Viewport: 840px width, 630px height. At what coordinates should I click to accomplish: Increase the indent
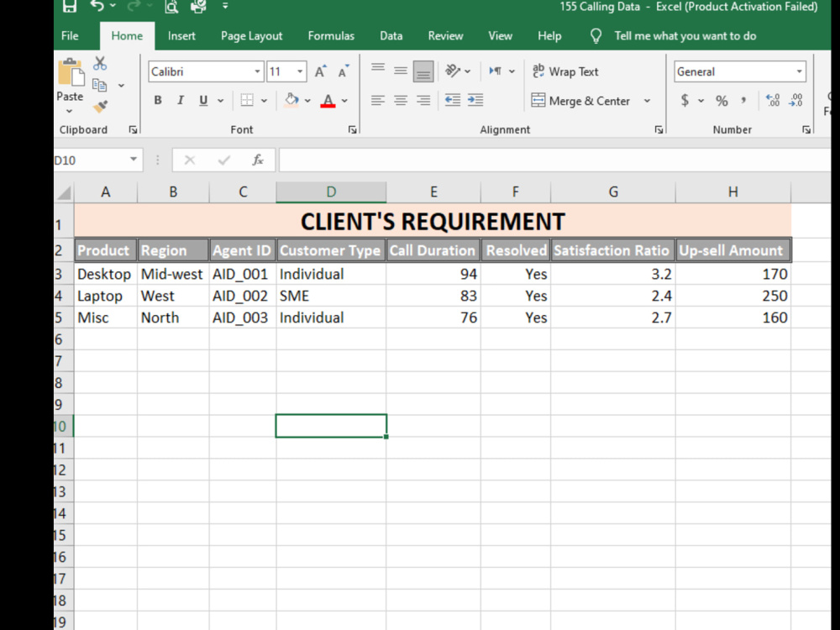tap(475, 100)
